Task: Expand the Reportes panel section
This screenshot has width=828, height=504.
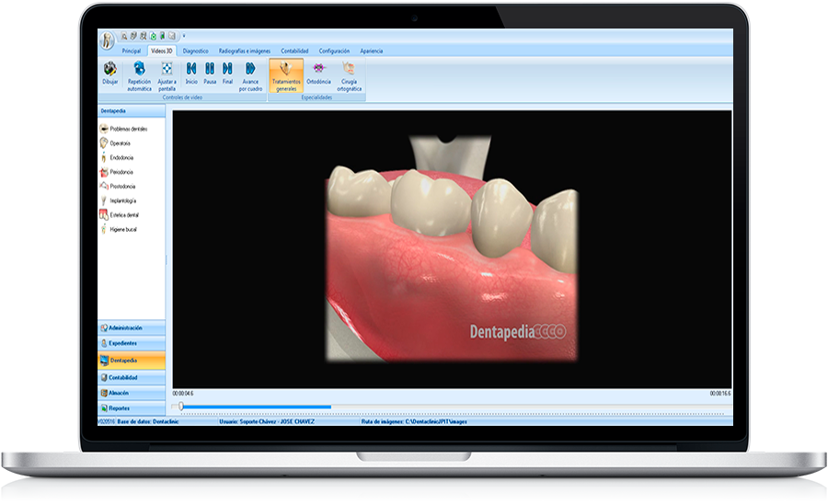Action: pos(119,407)
